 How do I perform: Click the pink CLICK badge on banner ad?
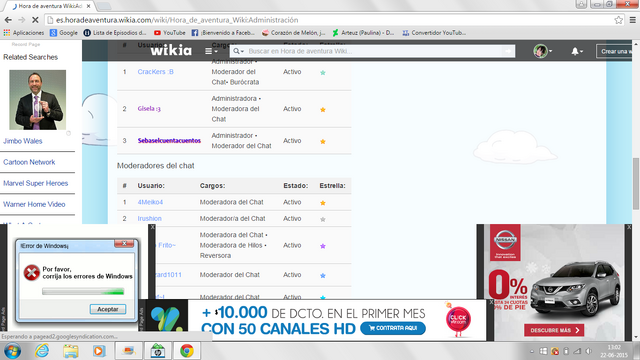point(458,320)
